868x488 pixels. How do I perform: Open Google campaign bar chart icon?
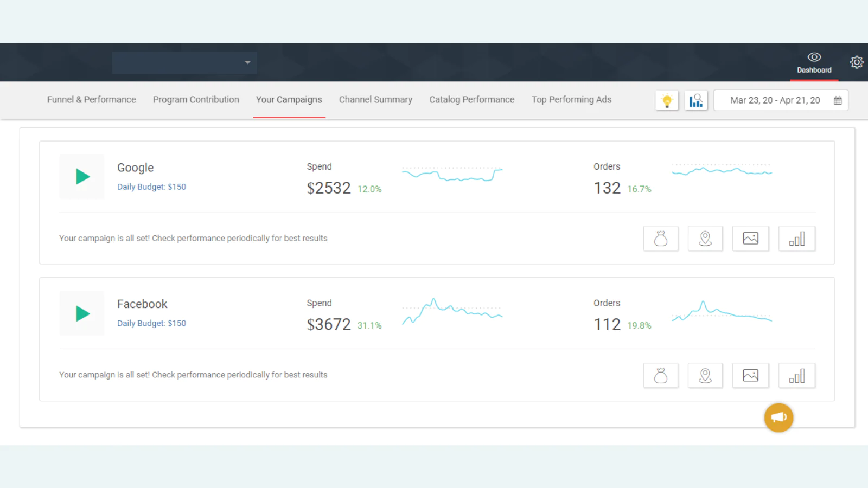click(x=797, y=239)
